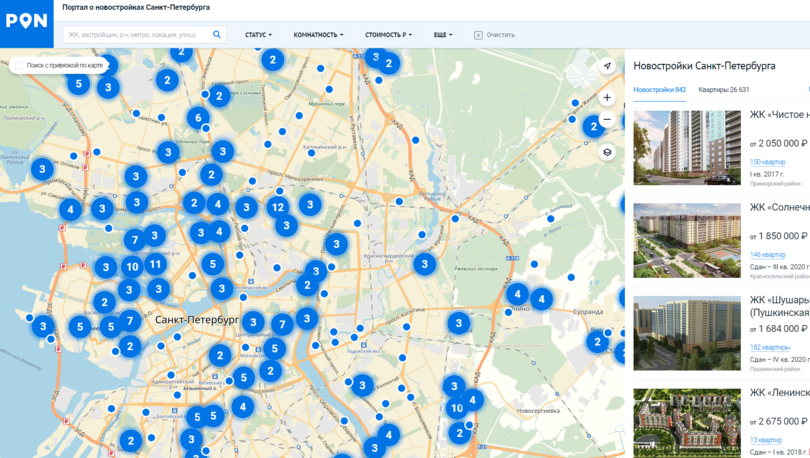Open the 'Еще' additional filters dropdown
This screenshot has height=458, width=810.
[x=443, y=35]
